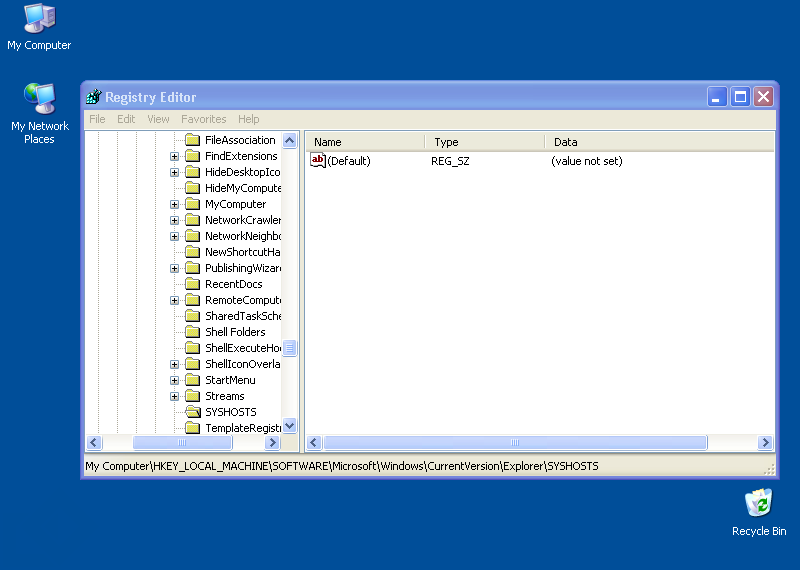The height and width of the screenshot is (570, 800).
Task: Select the FileAssociation tree key
Action: pos(240,140)
